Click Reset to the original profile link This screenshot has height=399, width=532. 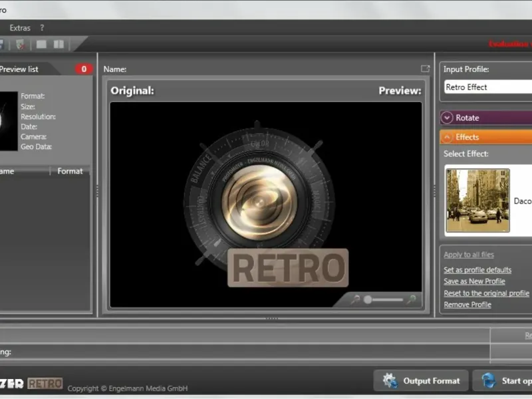click(486, 293)
